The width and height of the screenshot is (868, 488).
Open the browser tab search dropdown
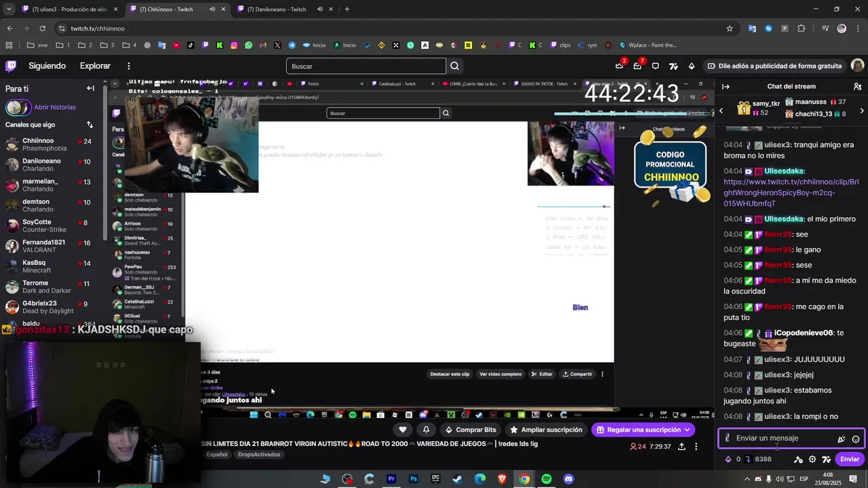[8, 9]
